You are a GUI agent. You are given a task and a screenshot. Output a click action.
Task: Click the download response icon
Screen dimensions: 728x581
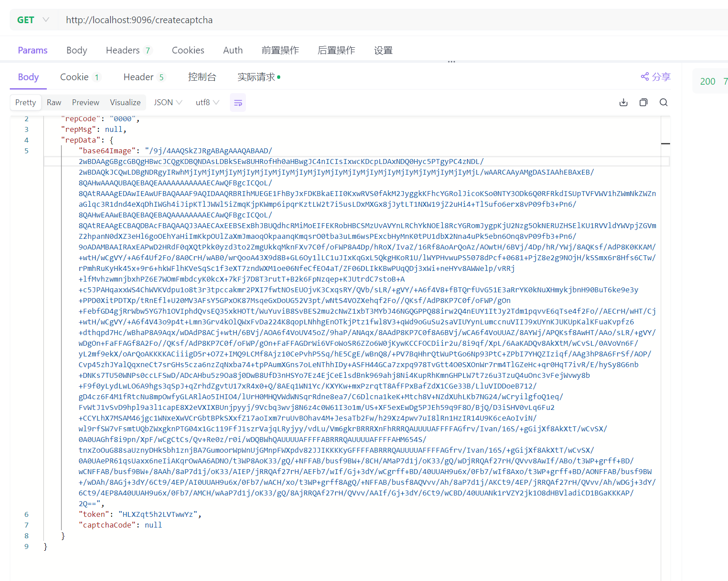click(623, 102)
